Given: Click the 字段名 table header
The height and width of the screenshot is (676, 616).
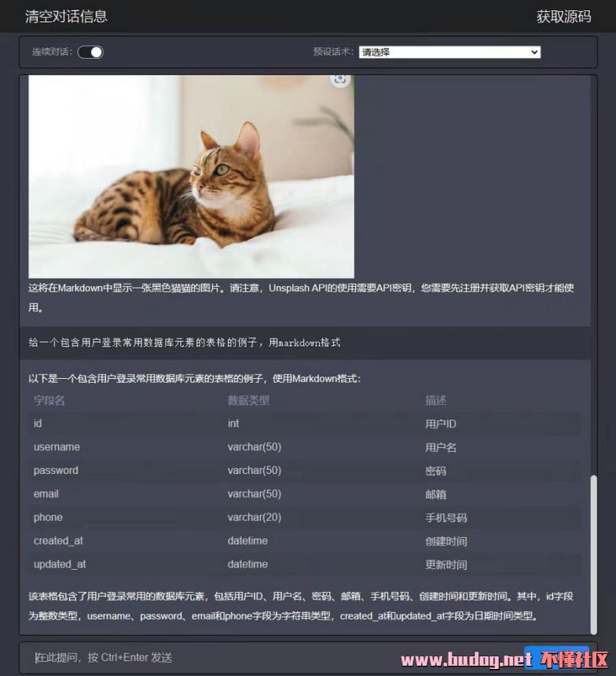Looking at the screenshot, I should [49, 401].
